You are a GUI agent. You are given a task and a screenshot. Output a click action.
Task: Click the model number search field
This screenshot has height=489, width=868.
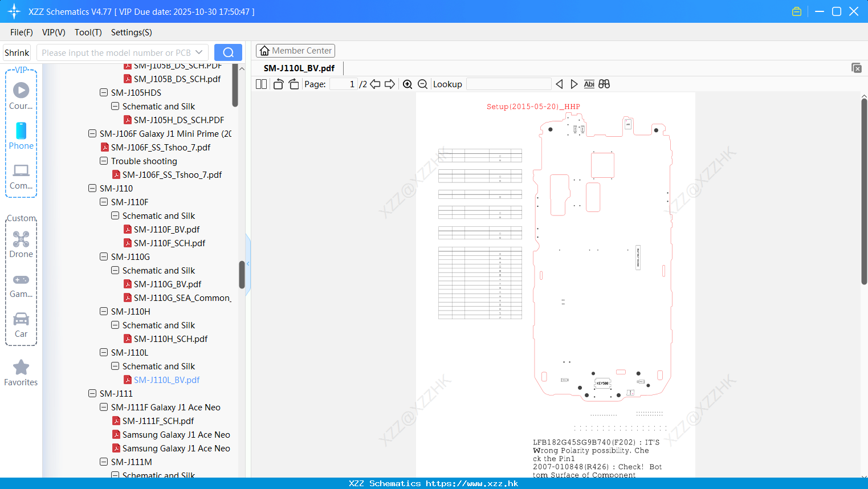pos(117,52)
